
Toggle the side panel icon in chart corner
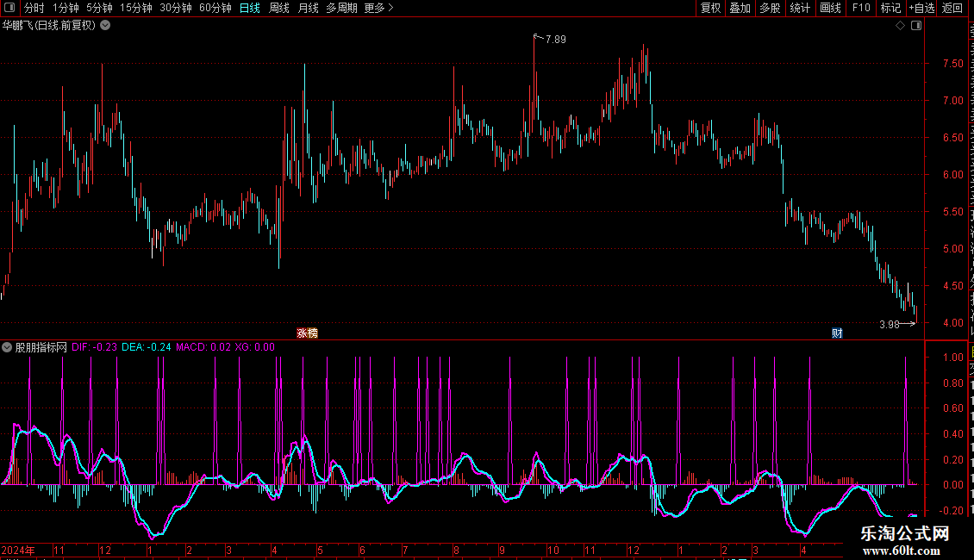coord(916,26)
